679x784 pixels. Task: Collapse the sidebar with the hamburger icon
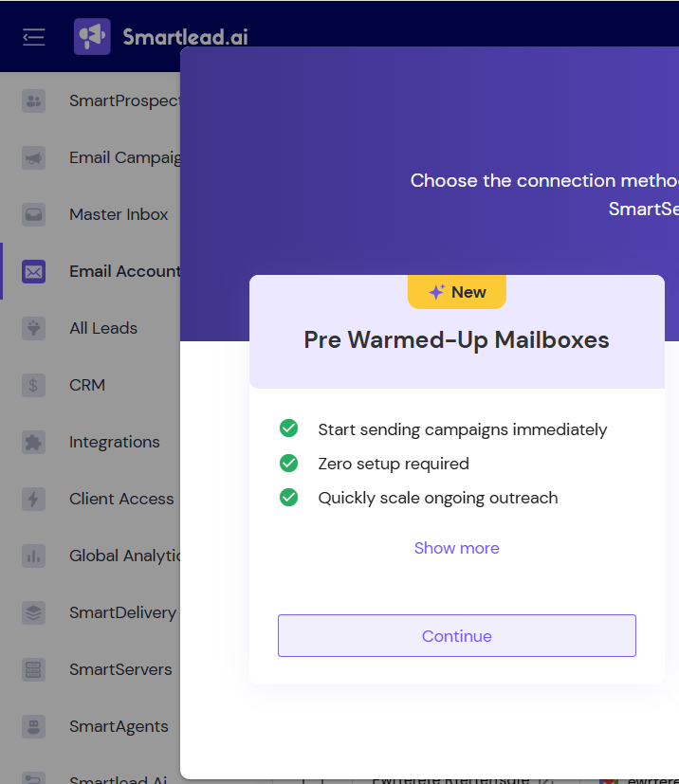34,37
